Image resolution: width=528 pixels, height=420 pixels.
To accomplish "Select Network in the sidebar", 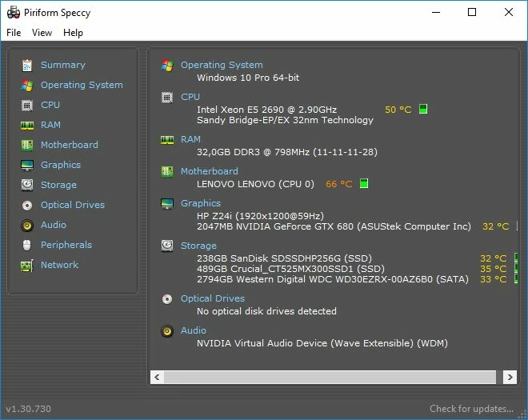I will pos(60,265).
